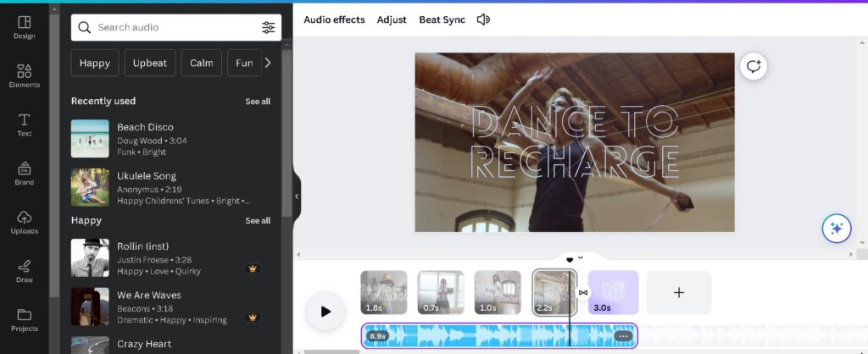
Task: Collapse the timeline using the chevron
Action: pos(580,257)
